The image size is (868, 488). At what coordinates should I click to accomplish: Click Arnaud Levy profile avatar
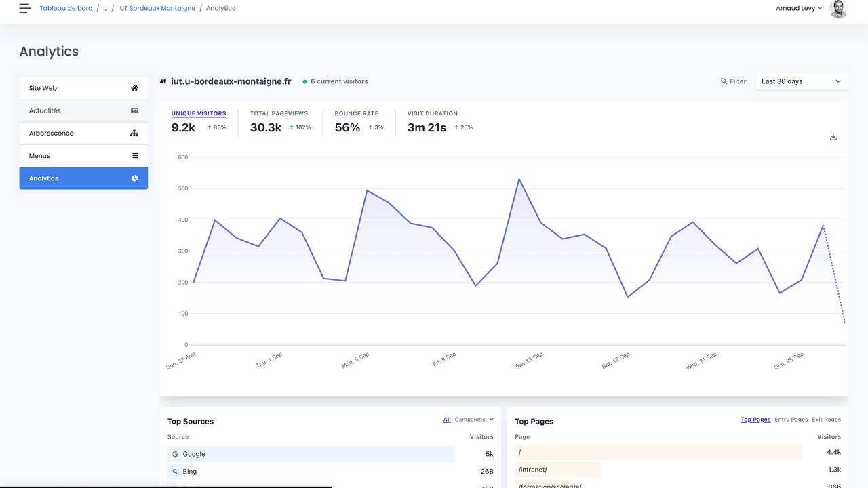coord(838,9)
